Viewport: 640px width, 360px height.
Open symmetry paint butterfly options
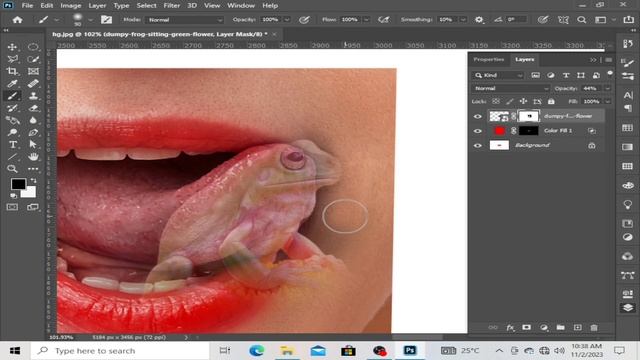pyautogui.click(x=563, y=20)
